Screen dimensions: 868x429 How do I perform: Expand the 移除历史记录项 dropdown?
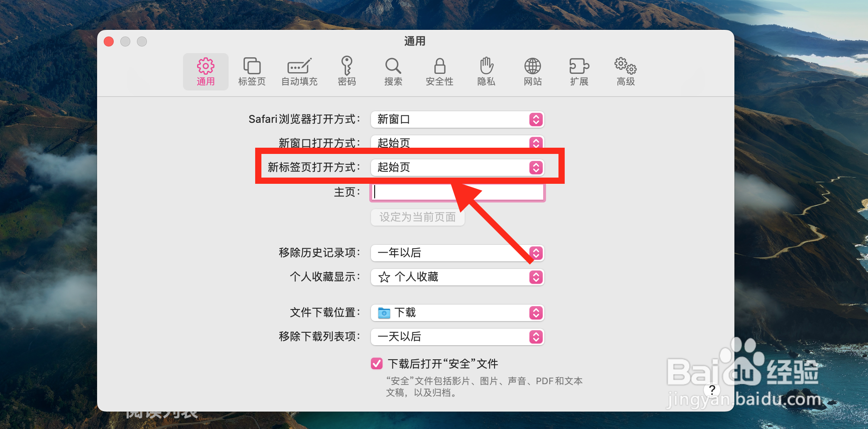(x=457, y=253)
